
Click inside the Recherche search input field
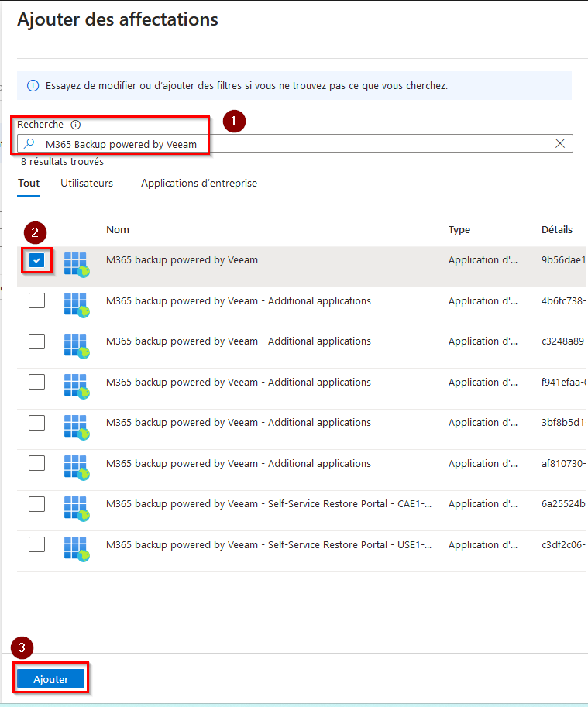click(x=295, y=143)
